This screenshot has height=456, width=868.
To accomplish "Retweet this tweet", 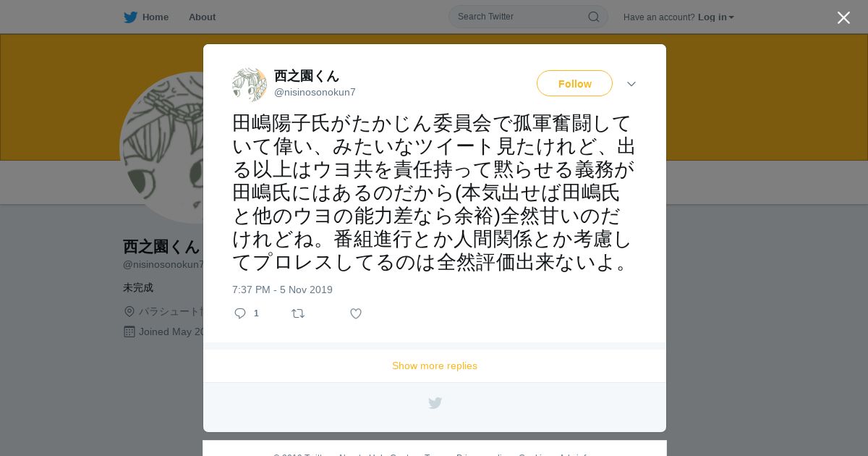I will 298,313.
